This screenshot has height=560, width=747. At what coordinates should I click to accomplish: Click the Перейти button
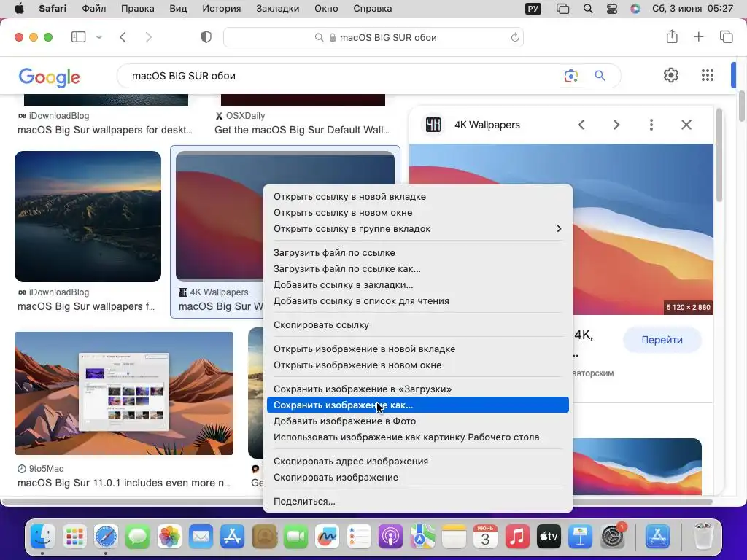pyautogui.click(x=662, y=340)
